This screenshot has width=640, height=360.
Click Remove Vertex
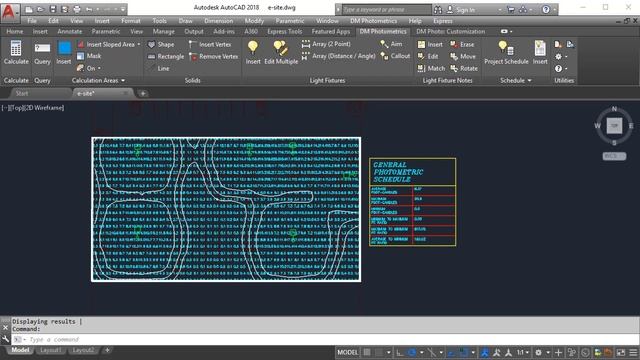click(214, 56)
